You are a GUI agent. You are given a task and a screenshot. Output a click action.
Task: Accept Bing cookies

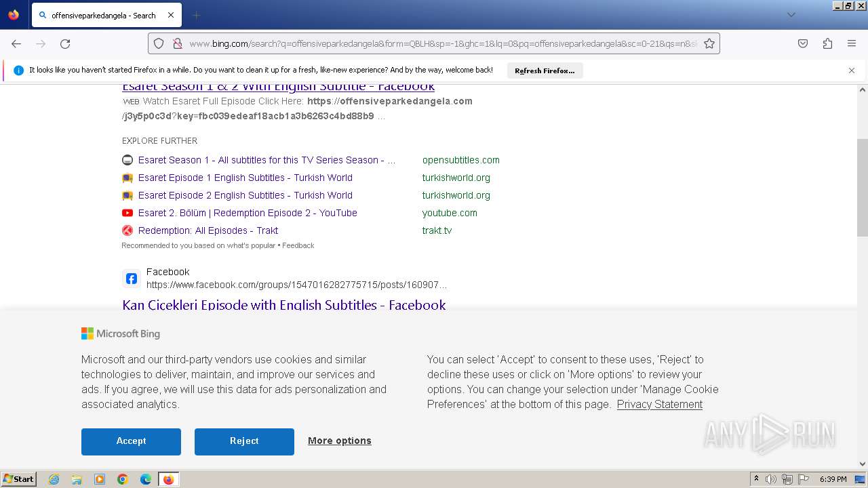point(131,441)
